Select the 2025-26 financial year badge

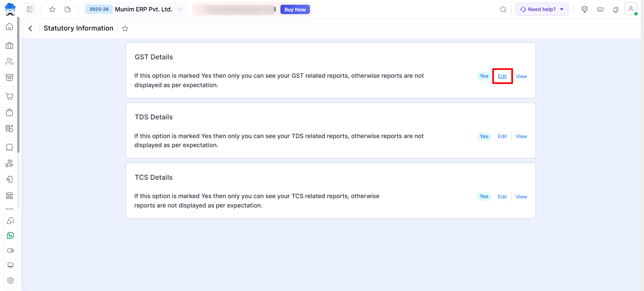pyautogui.click(x=99, y=9)
